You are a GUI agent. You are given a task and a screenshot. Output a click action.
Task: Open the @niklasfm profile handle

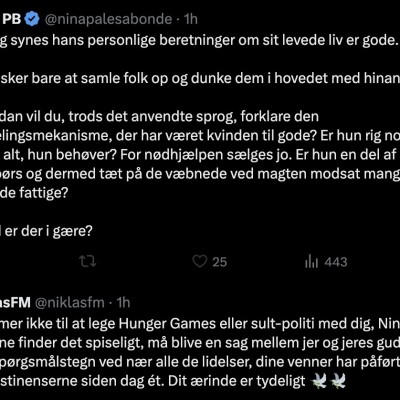pyautogui.click(x=70, y=303)
